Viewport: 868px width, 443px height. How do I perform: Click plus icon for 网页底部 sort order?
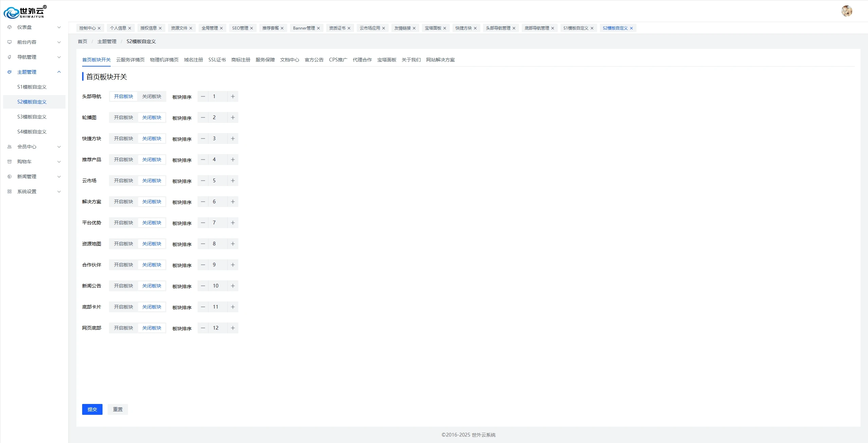pyautogui.click(x=233, y=328)
